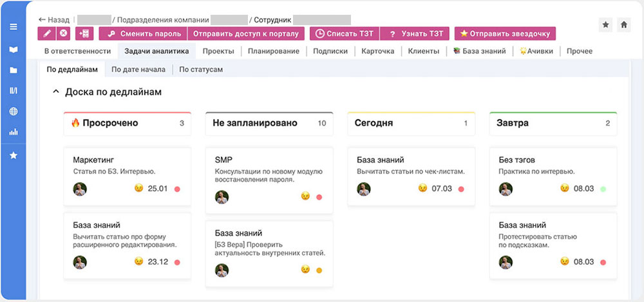Click the globe icon in the sidebar
Viewport: 644px width, 302px height.
click(13, 111)
